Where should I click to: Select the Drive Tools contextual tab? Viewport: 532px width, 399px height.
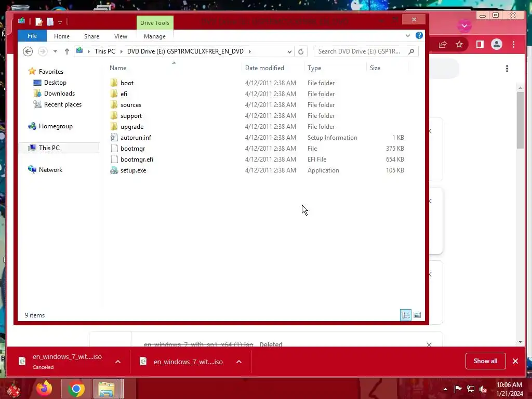pyautogui.click(x=155, y=23)
